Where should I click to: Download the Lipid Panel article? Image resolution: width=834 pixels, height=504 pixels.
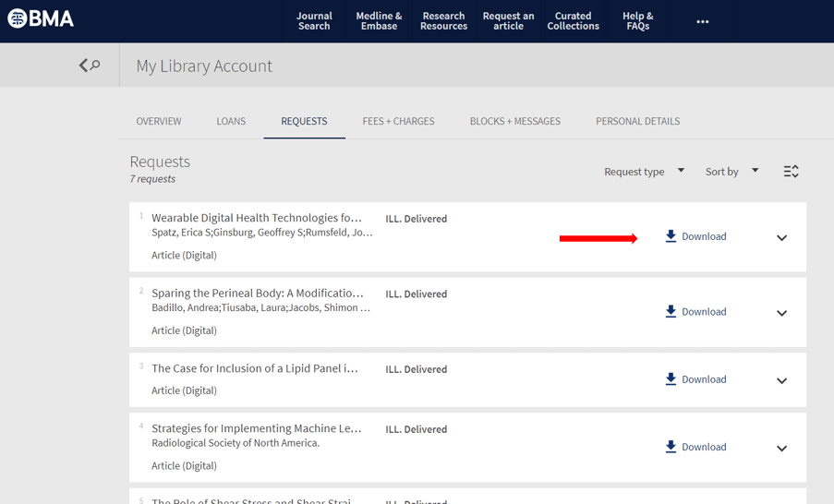tap(695, 379)
